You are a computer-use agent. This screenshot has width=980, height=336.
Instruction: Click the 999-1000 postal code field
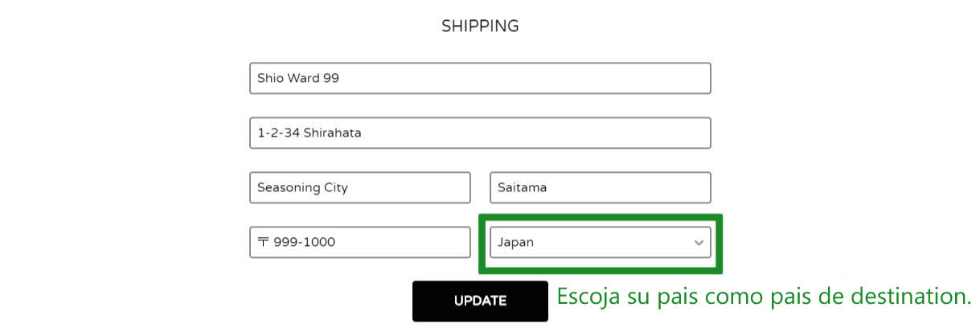point(359,243)
